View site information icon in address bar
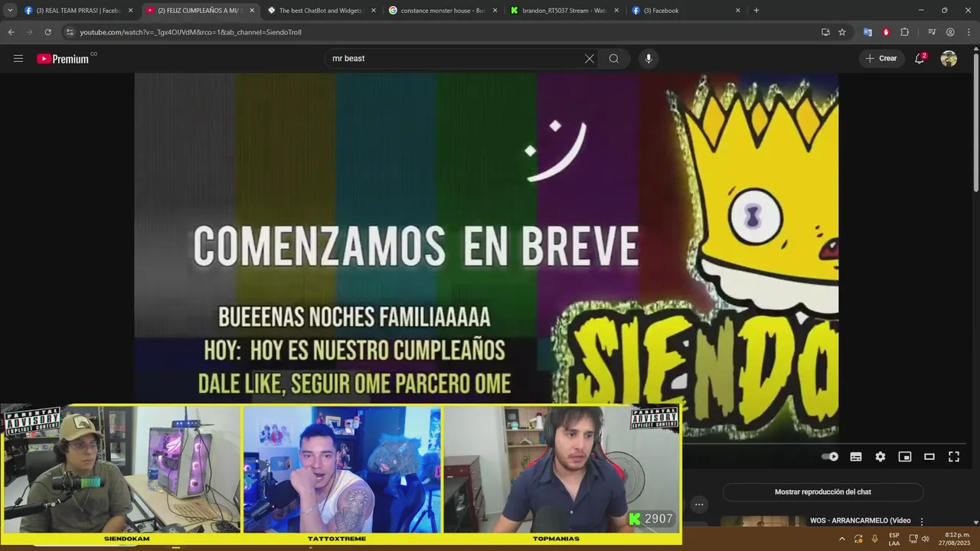The height and width of the screenshot is (551, 980). coord(70,32)
